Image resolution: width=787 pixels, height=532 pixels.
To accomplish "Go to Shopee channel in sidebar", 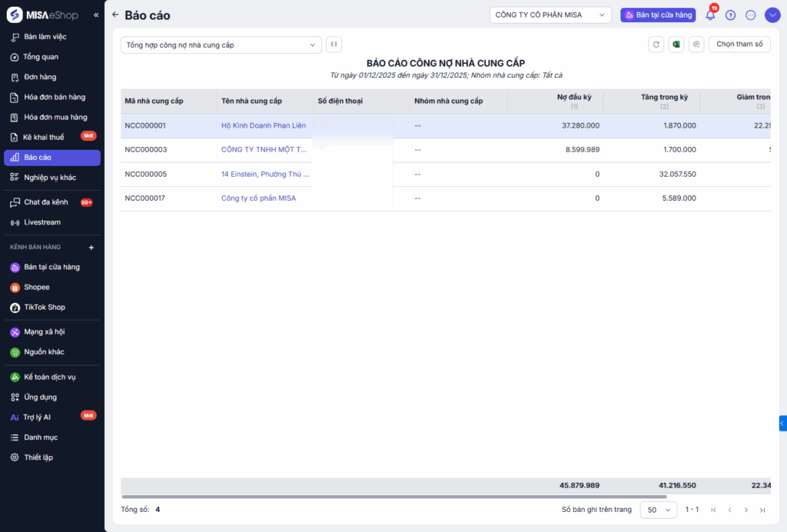I will pos(36,287).
